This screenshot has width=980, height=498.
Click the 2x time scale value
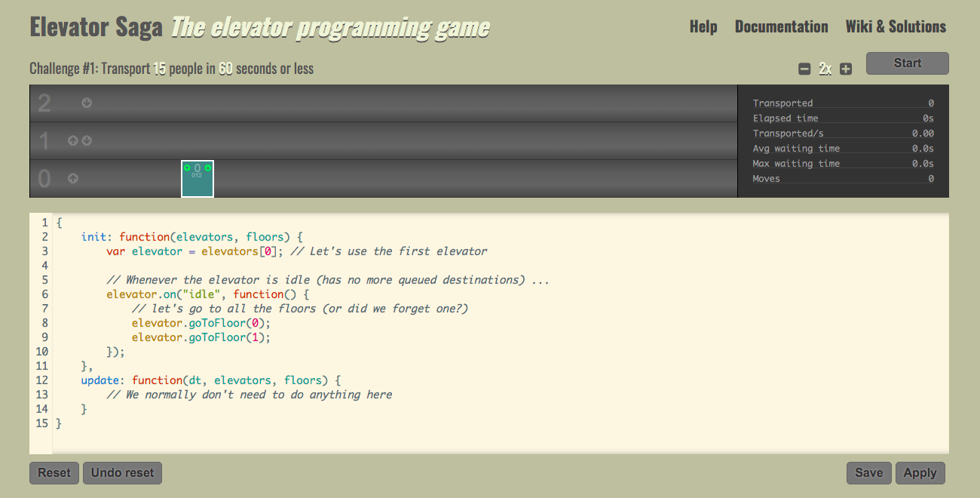[x=825, y=69]
